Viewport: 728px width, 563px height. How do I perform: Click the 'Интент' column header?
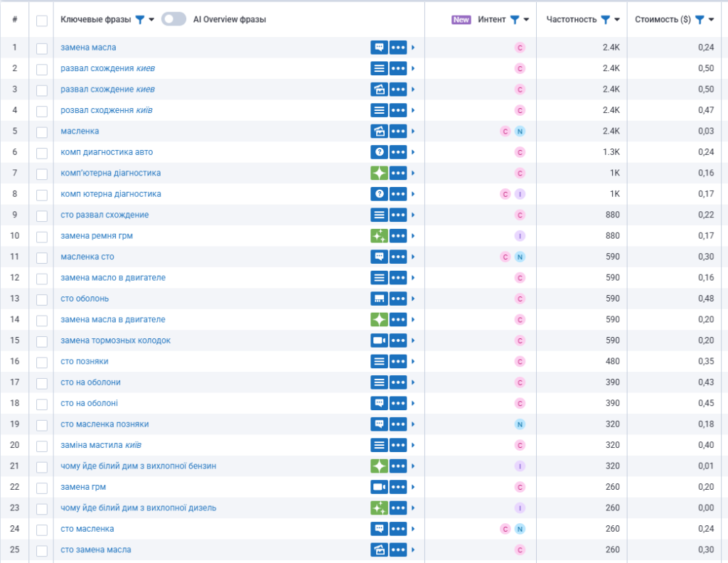click(x=492, y=20)
